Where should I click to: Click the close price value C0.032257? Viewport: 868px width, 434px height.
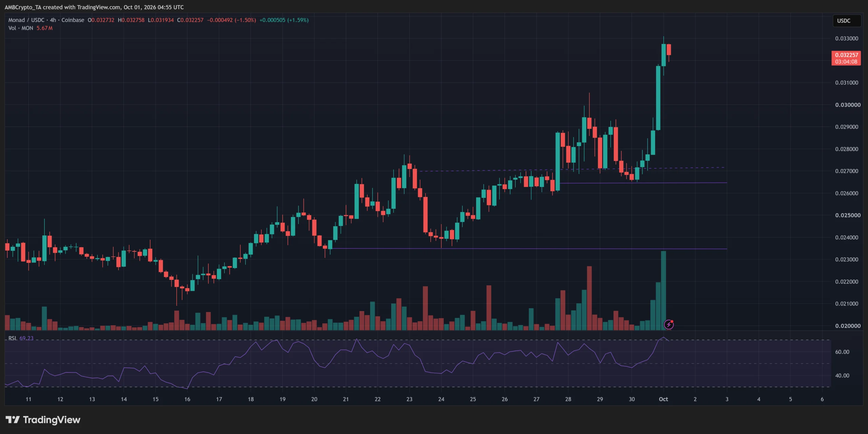coord(190,20)
